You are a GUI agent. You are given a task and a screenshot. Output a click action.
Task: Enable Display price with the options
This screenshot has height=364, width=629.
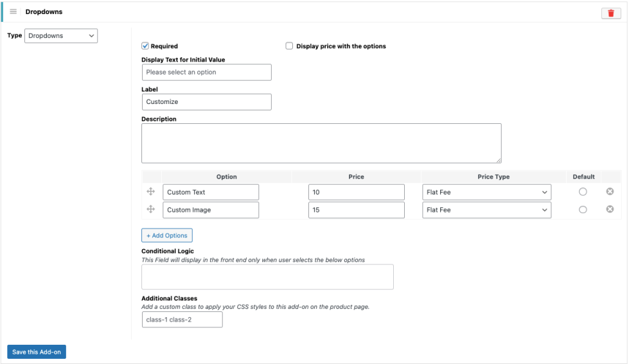pos(289,46)
